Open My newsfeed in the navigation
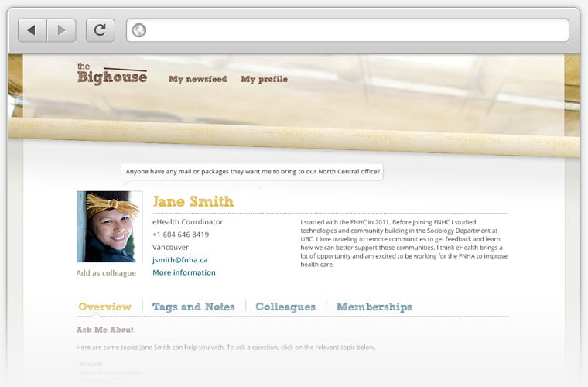This screenshot has width=588, height=387. [197, 79]
